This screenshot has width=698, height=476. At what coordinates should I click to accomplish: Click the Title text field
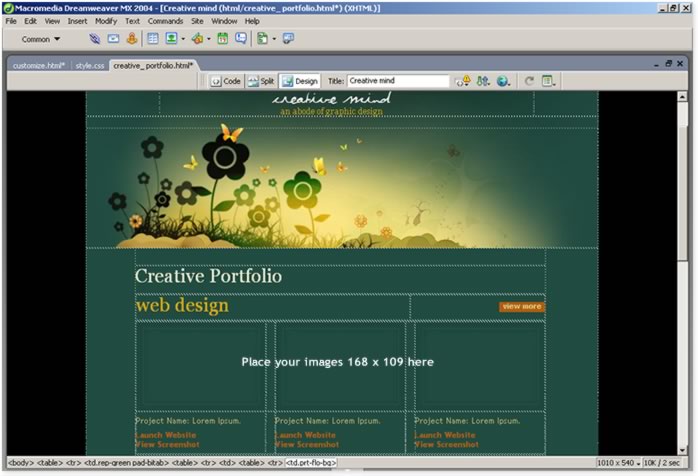[x=398, y=81]
